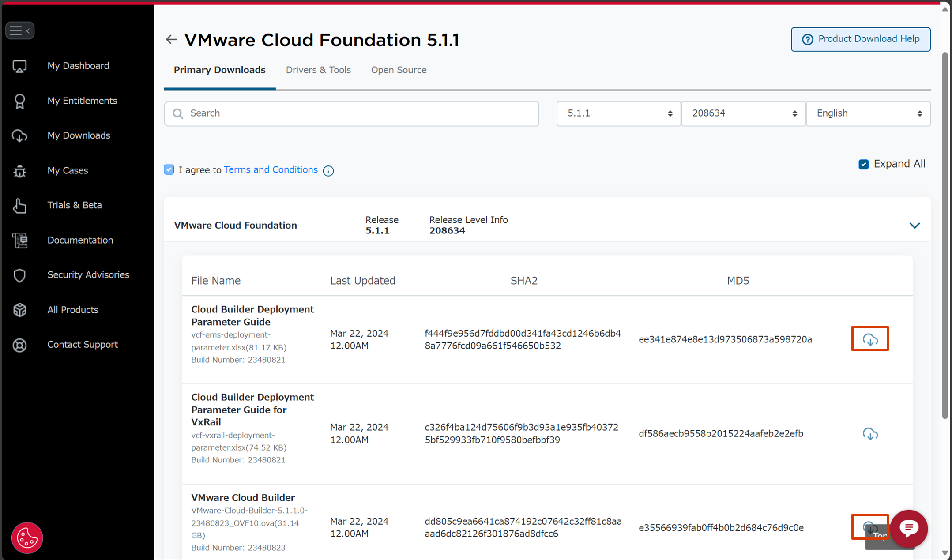Open Documentation section
This screenshot has width=952, height=560.
tap(80, 240)
